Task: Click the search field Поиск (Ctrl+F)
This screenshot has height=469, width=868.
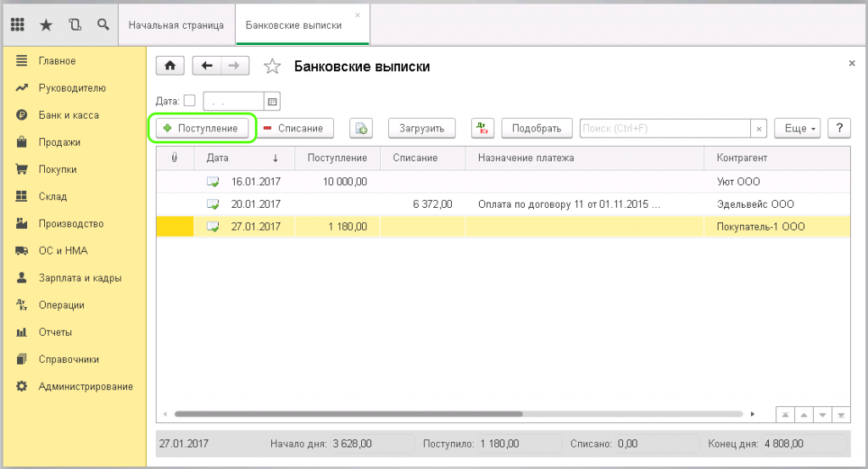Action: (665, 128)
